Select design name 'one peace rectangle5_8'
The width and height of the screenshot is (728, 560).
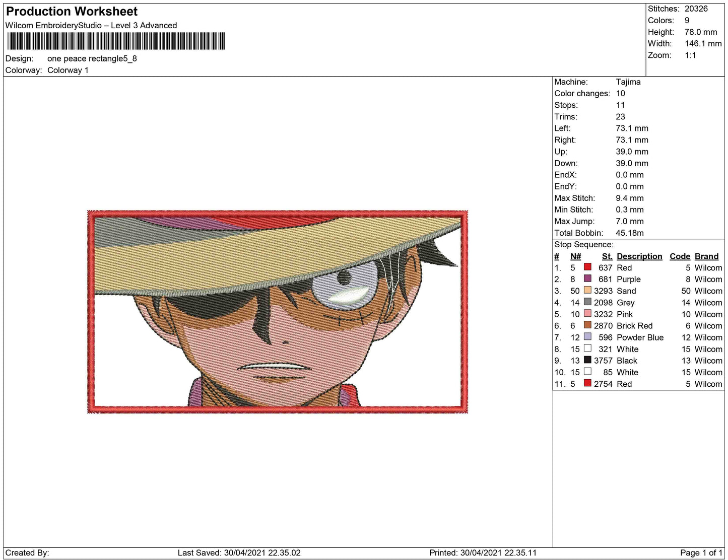pyautogui.click(x=92, y=58)
